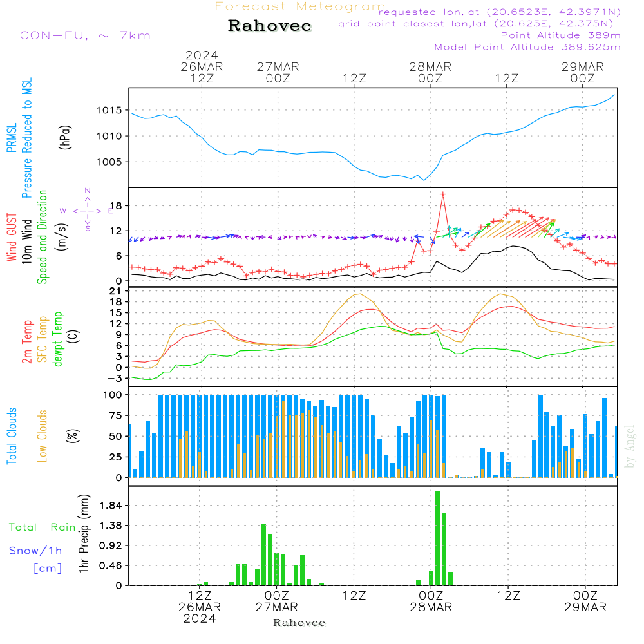Click the 18 tick on wind axis
Viewport: 644px width, 644px height.
point(116,205)
